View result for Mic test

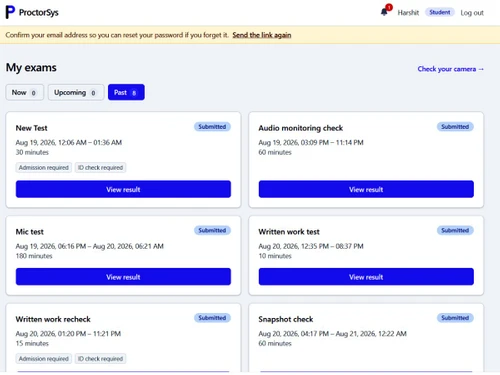pos(123,277)
